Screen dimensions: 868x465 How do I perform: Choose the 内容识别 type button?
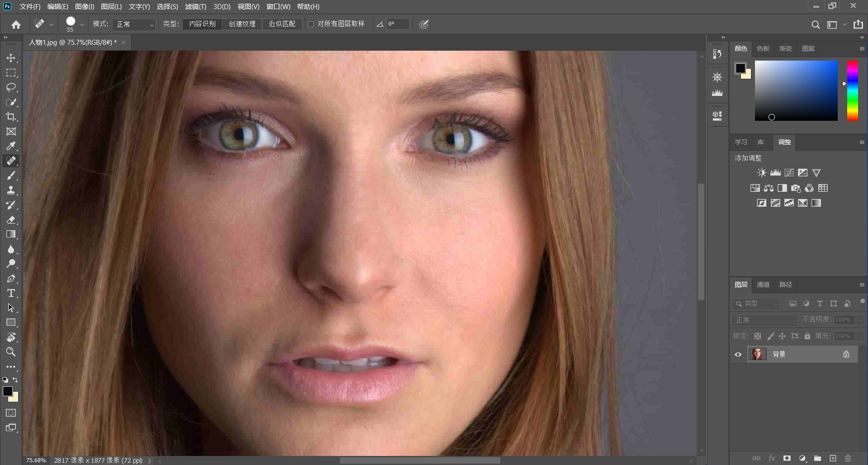203,24
